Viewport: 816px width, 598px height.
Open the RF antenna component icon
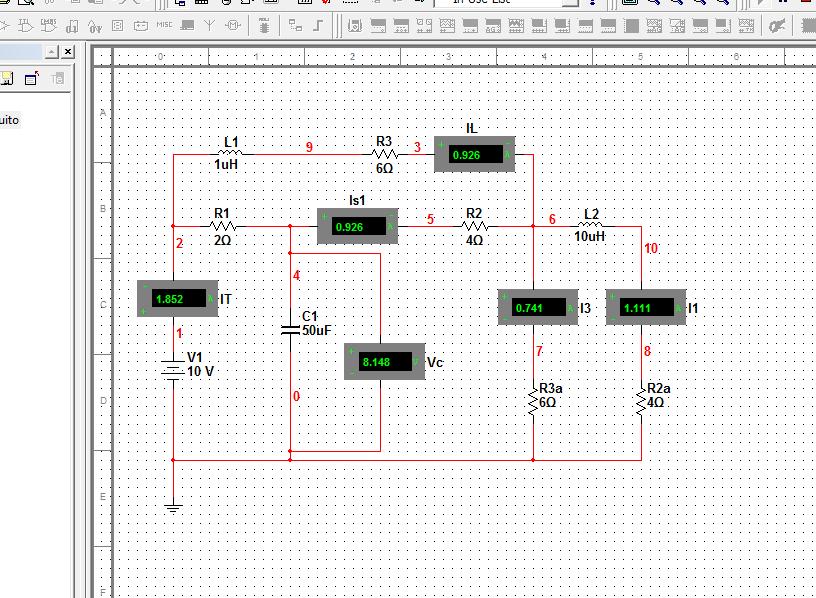(x=209, y=25)
